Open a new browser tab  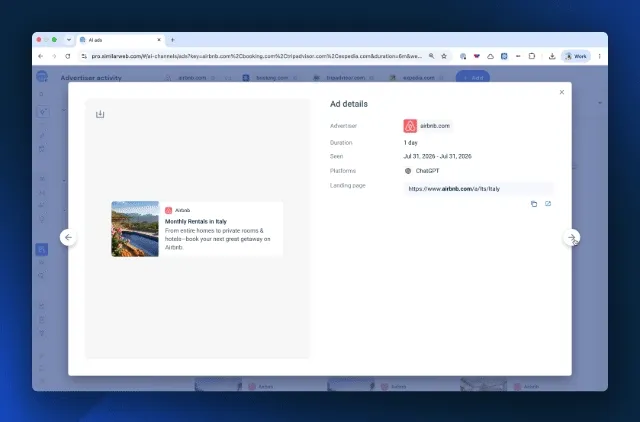point(172,40)
